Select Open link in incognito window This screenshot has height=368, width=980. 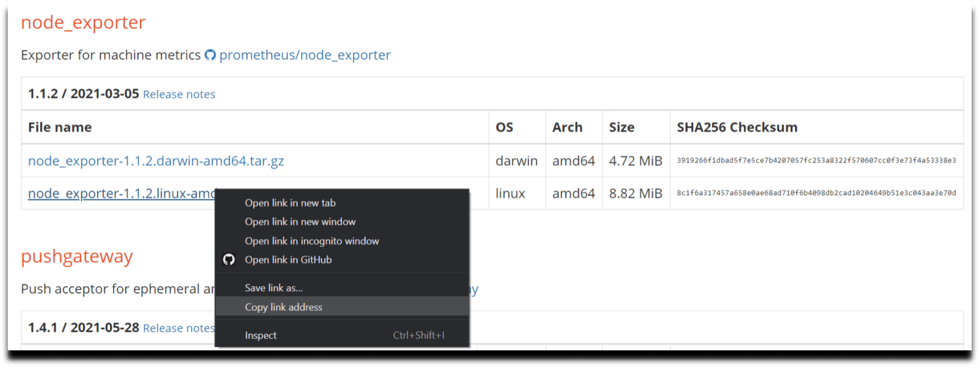tap(312, 241)
